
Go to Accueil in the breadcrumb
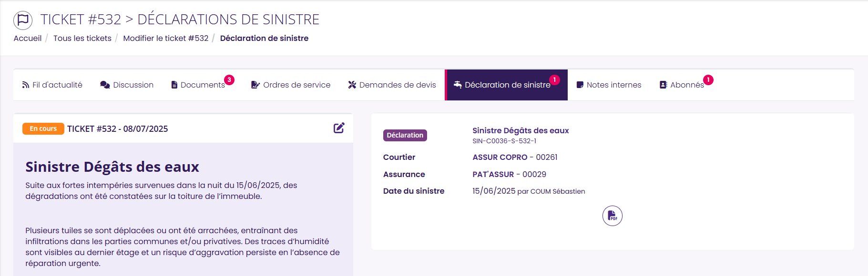pos(28,38)
